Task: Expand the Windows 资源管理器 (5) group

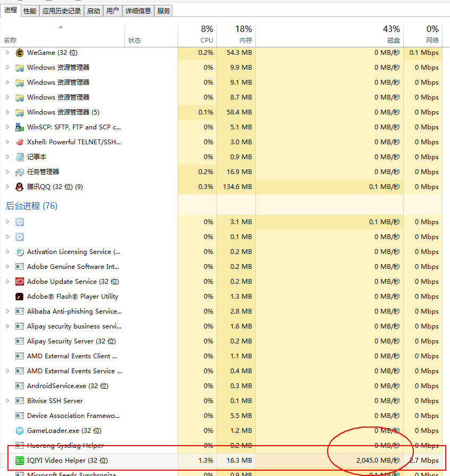Action: [7, 112]
